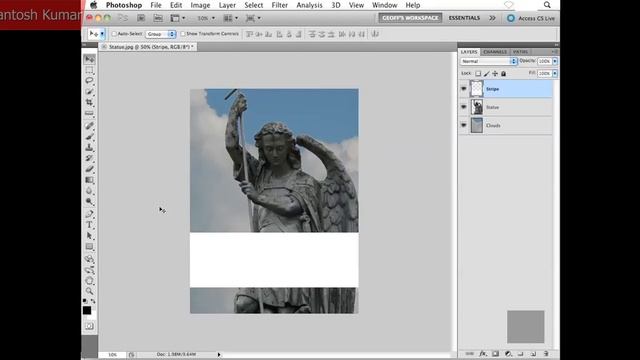
Task: Open the Layer menu
Action: point(227,5)
